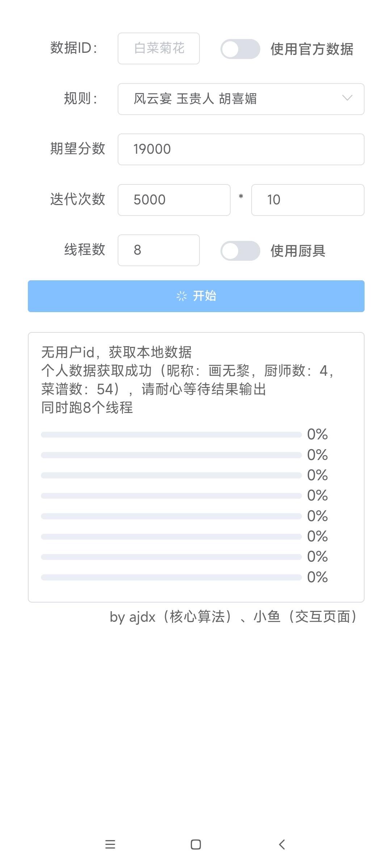
Task: Tap the Android home navigation icon
Action: 195,844
